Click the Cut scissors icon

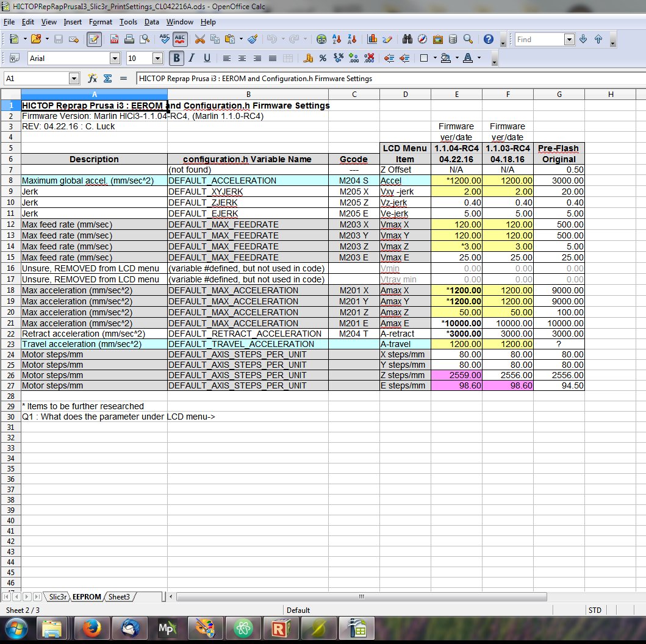click(199, 39)
